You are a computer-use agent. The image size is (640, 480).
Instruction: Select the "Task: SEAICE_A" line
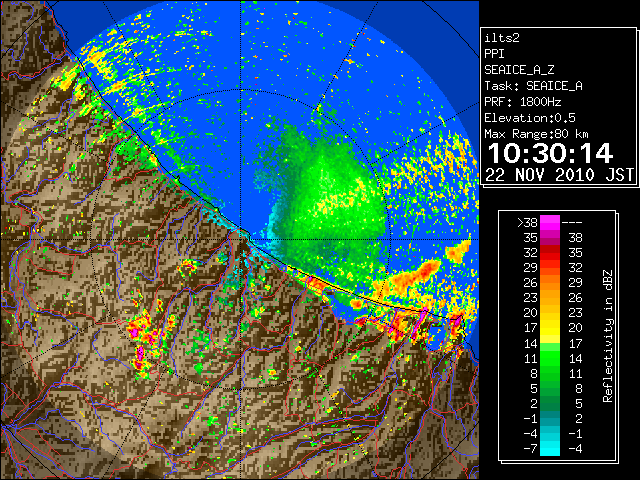(533, 86)
